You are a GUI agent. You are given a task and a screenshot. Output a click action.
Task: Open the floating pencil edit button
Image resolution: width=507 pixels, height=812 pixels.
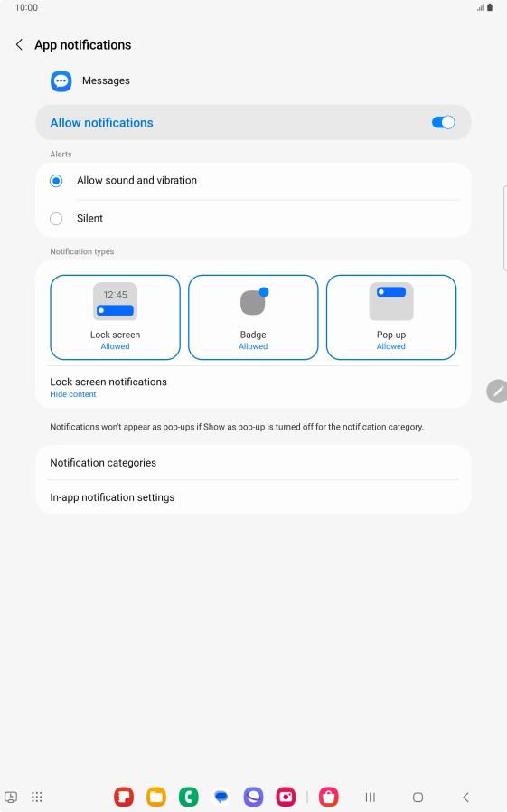(x=497, y=391)
